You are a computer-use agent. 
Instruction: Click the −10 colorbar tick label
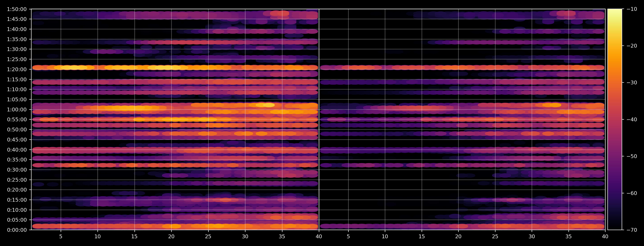[632, 9]
